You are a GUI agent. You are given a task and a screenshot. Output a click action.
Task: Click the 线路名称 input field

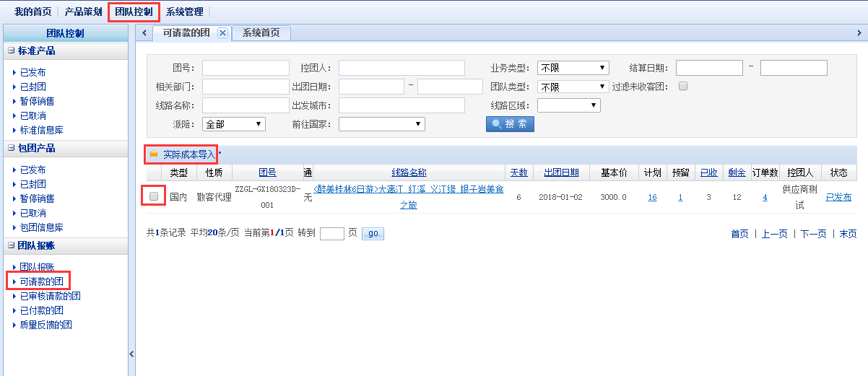click(246, 105)
